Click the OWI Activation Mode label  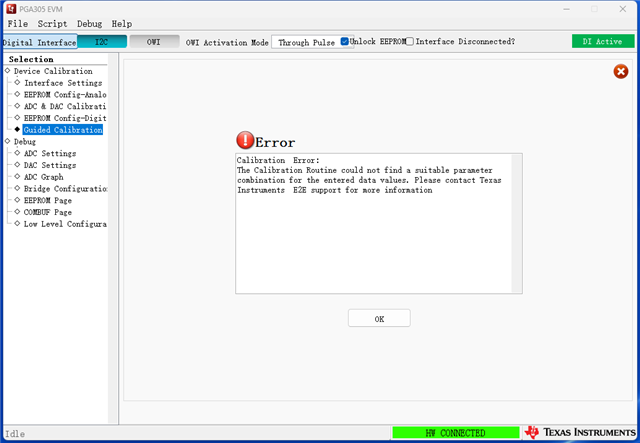point(227,42)
